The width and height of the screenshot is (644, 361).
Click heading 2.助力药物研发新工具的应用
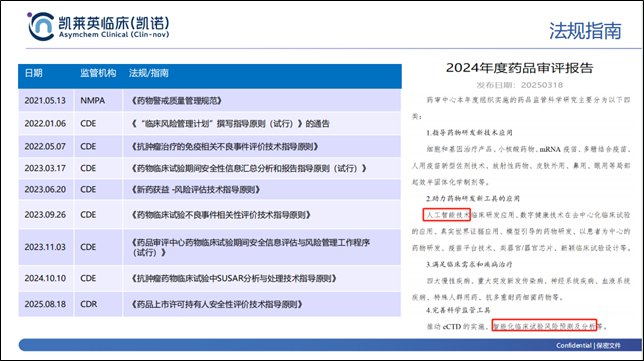[473, 198]
